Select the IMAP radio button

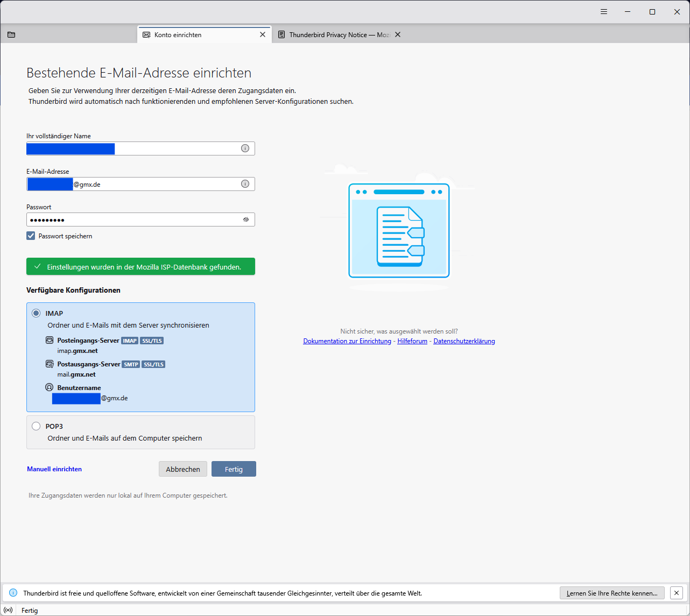click(x=36, y=313)
